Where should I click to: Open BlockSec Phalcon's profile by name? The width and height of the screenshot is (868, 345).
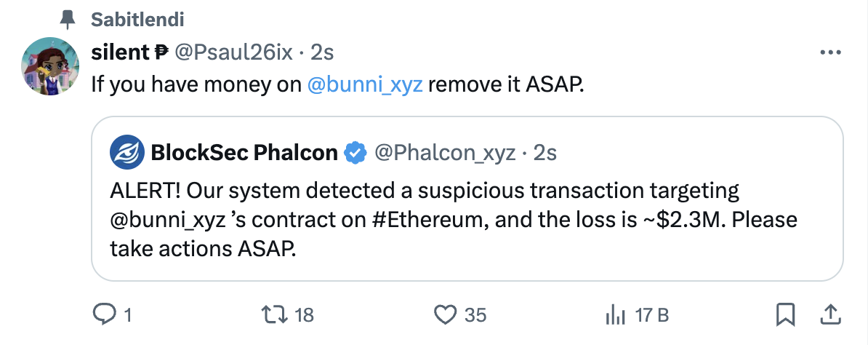(x=244, y=153)
